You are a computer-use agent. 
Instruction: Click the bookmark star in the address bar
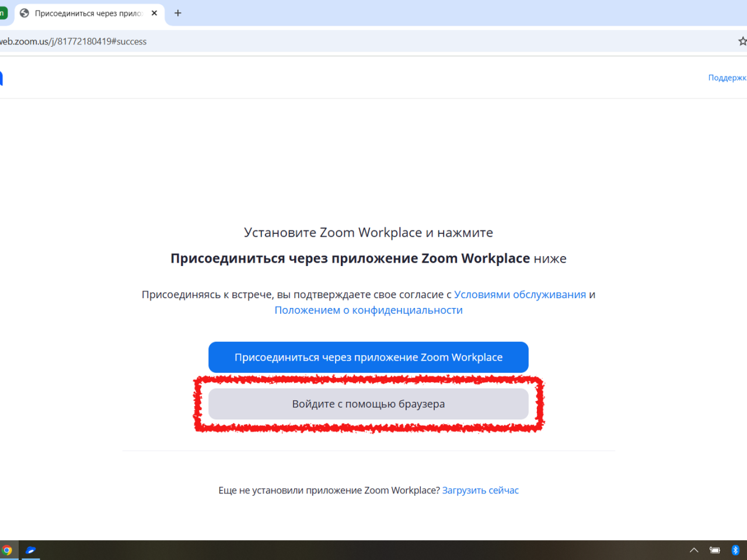742,41
